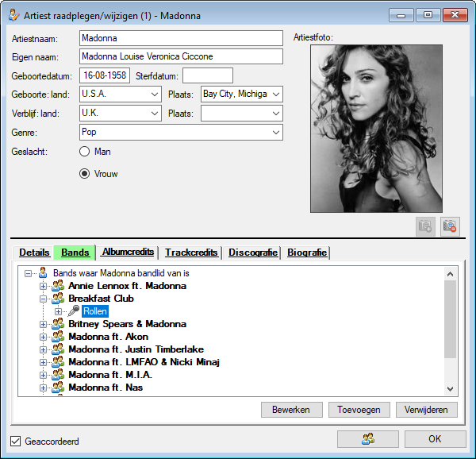Click the microphone icon next to Rollen

click(x=74, y=311)
